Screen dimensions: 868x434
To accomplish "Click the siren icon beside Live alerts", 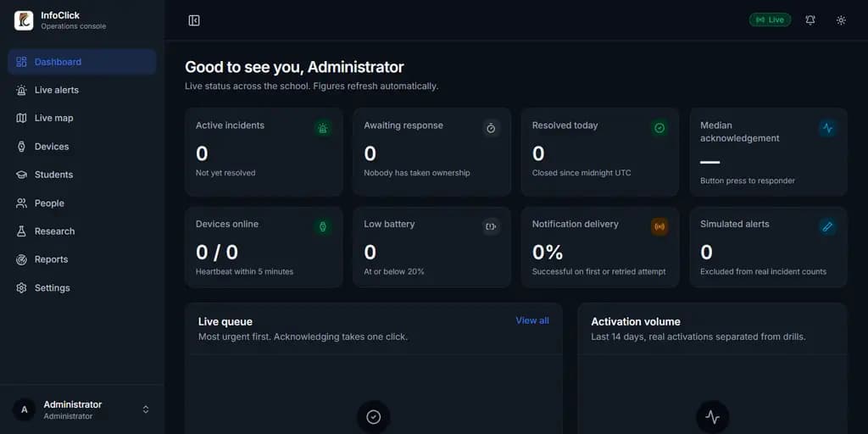I will click(x=21, y=90).
